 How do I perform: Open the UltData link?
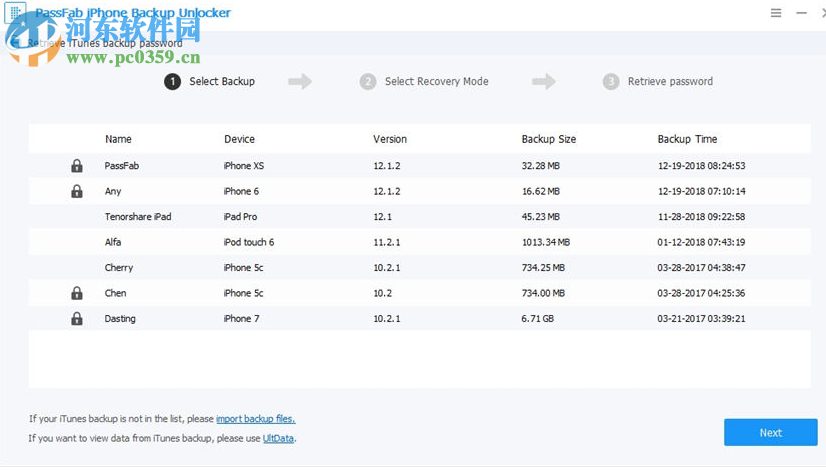pyautogui.click(x=278, y=438)
